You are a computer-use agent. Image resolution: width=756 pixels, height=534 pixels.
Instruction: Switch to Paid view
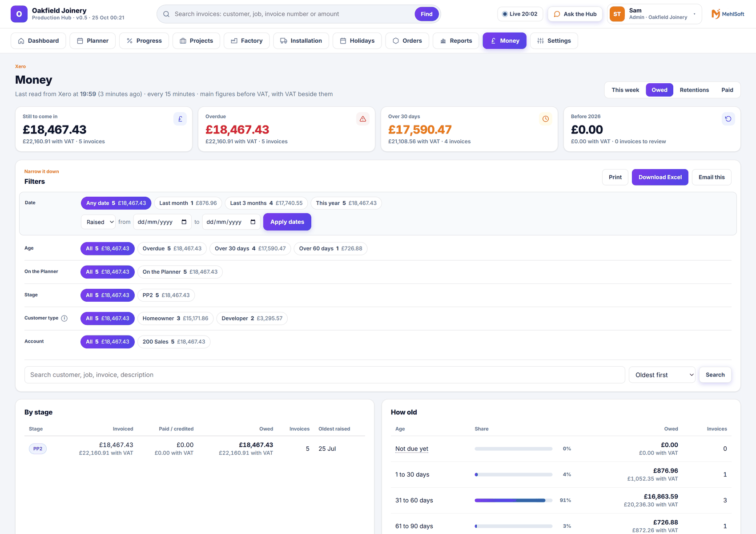tap(727, 90)
